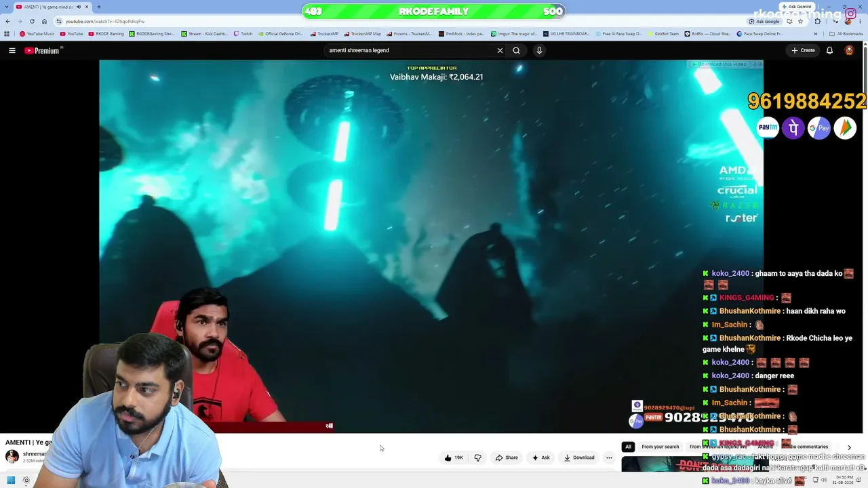This screenshot has width=868, height=488.
Task: Click the main video player frame
Action: [431, 246]
